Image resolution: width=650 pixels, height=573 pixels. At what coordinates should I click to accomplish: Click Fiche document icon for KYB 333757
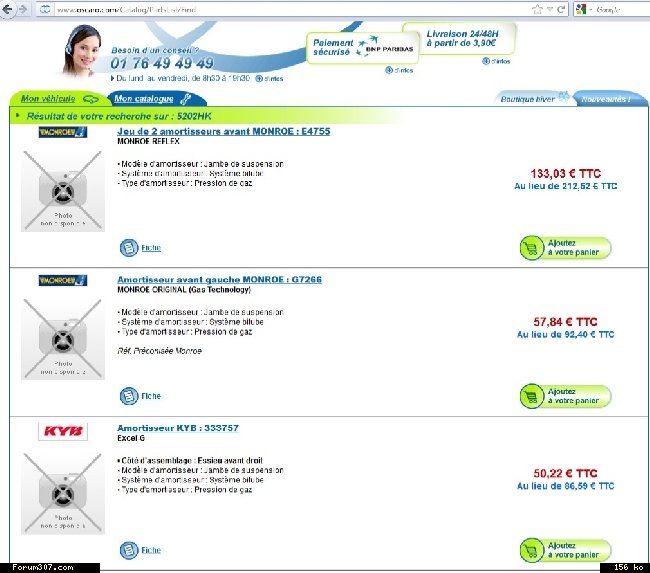(x=129, y=550)
